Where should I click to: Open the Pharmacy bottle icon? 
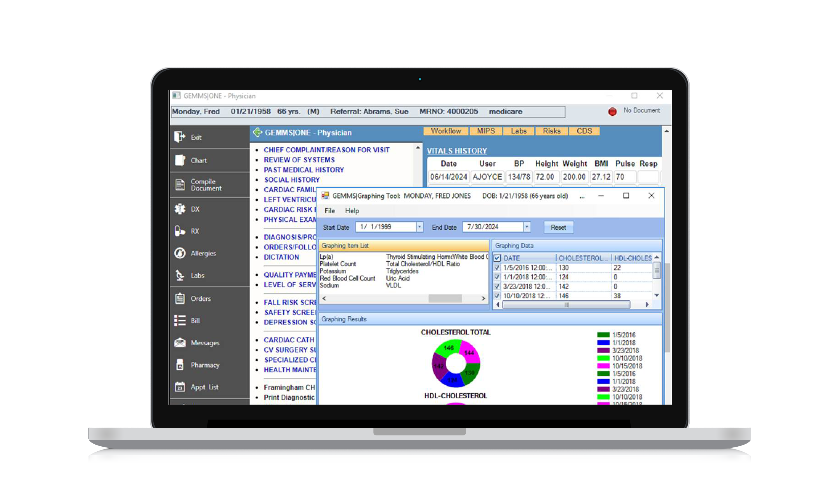tap(179, 365)
